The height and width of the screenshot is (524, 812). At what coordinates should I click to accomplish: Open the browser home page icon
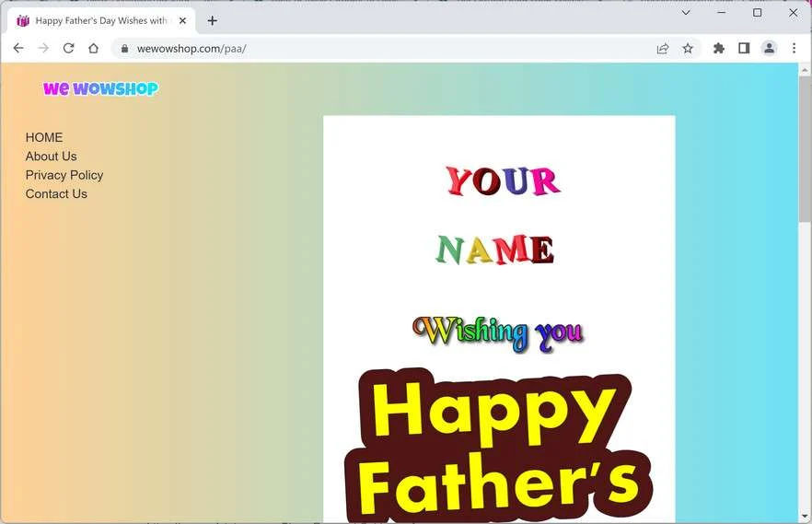[x=93, y=48]
